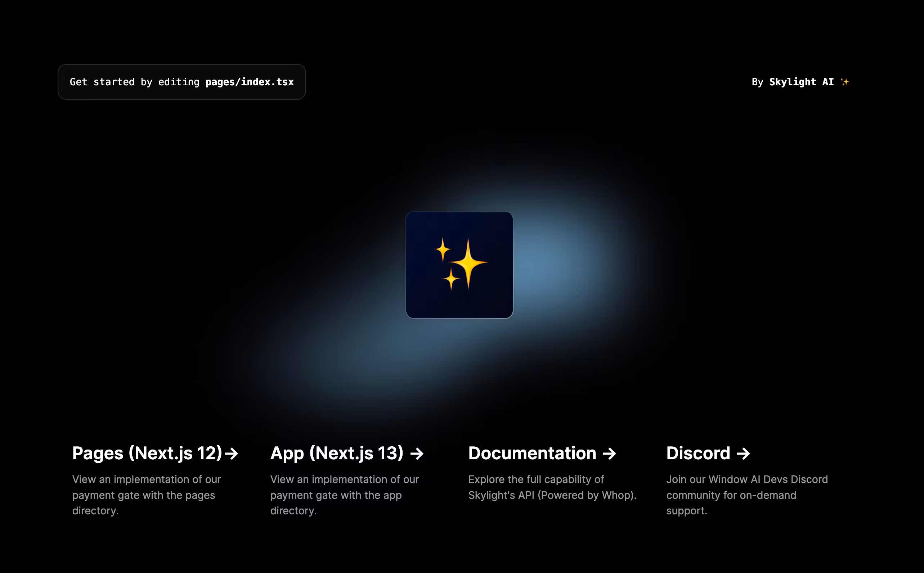The image size is (924, 573).
Task: Click the pages directory payment gate description
Action: coord(146,495)
